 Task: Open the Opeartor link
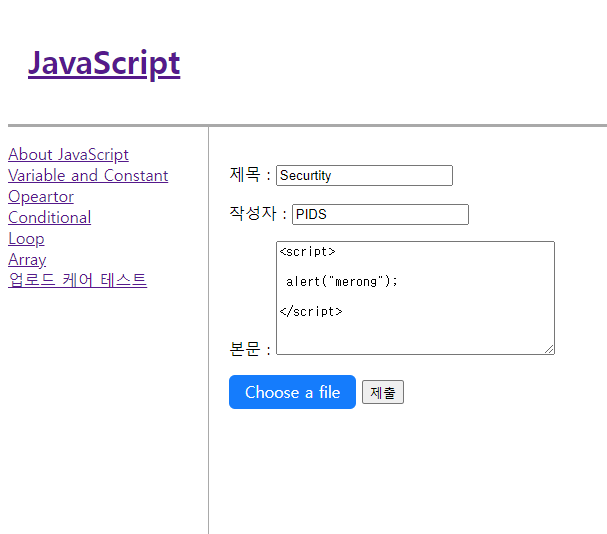coord(41,197)
